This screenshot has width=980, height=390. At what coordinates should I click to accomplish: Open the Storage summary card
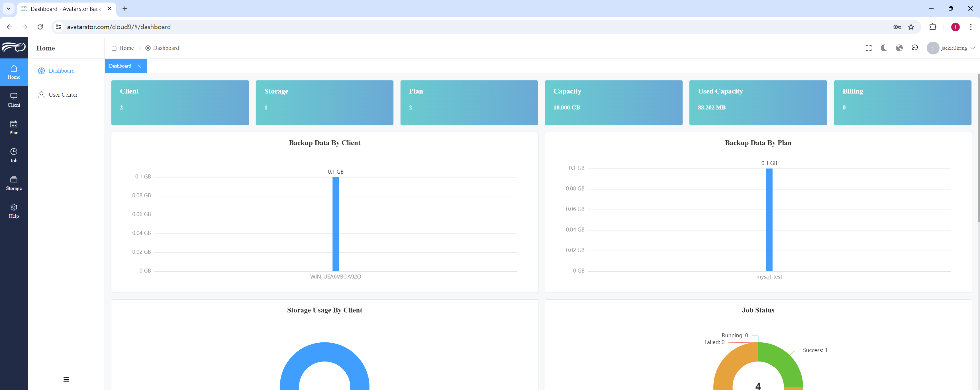(324, 102)
